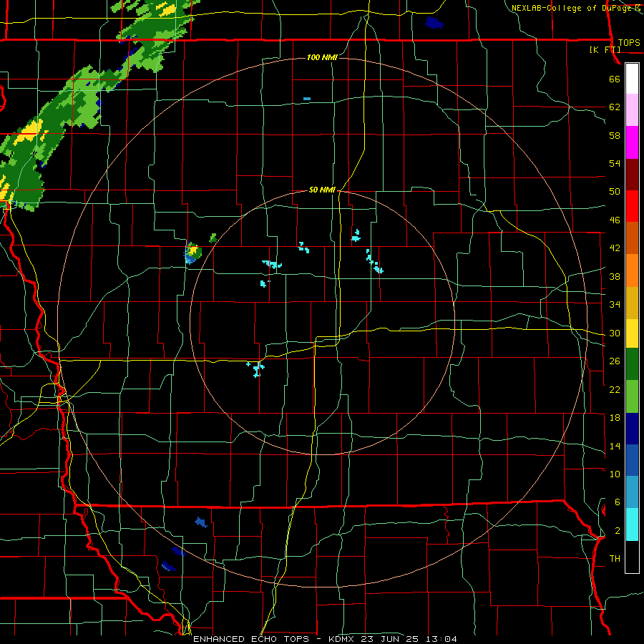
Task: Choose the light green legend band
Action: pos(632,396)
